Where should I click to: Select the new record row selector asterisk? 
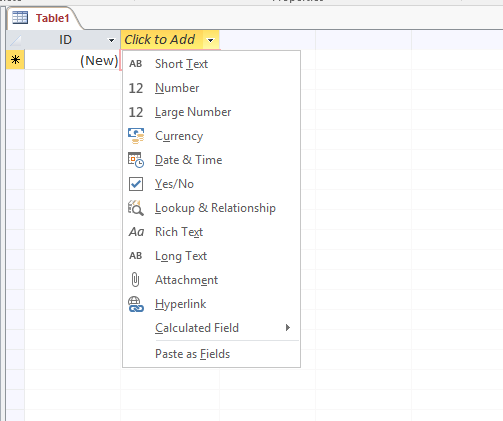[15, 60]
